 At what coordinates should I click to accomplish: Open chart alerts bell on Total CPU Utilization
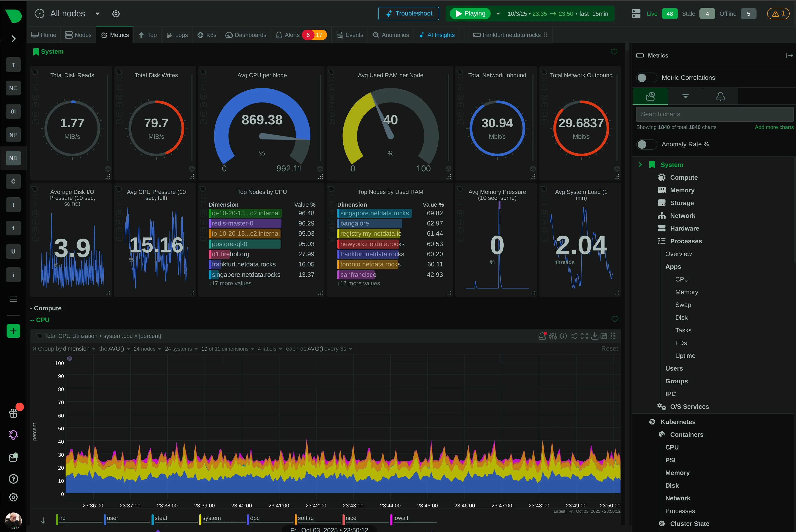pos(542,336)
